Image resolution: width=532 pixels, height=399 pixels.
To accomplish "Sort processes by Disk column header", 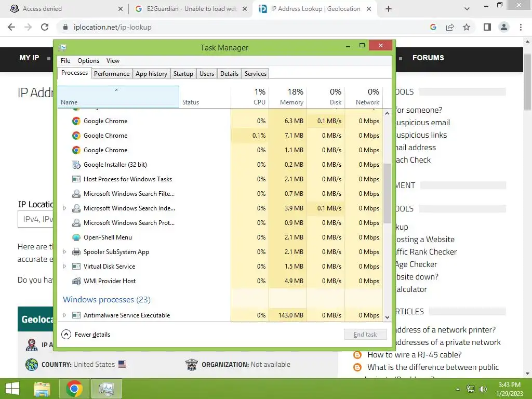I will tap(326, 97).
